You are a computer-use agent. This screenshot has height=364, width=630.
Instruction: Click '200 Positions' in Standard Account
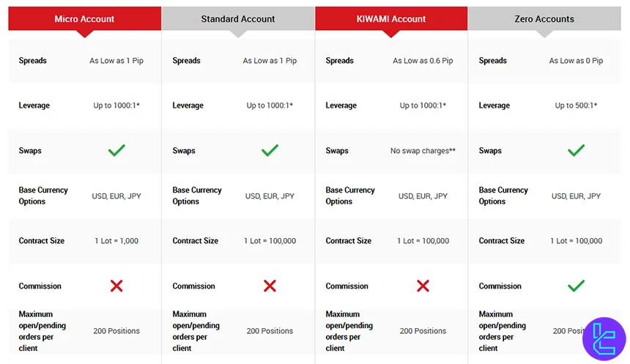point(270,330)
